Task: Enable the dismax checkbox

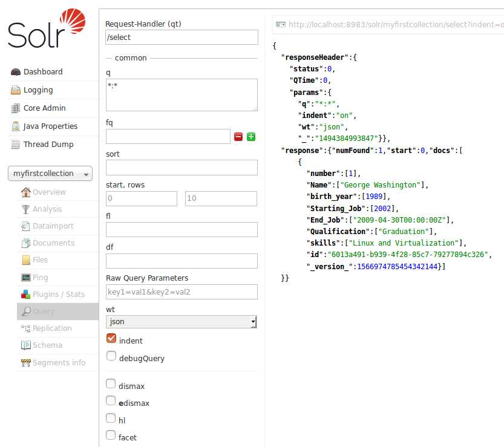Action: click(111, 383)
